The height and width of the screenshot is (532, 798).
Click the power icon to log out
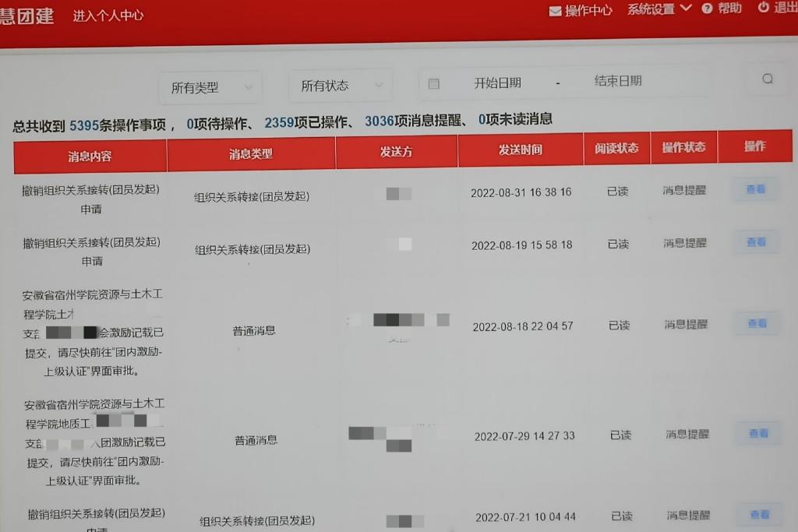763,7
